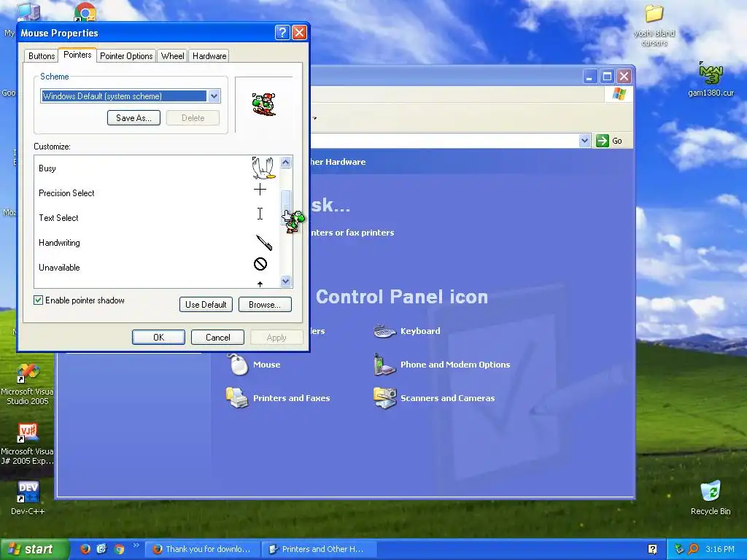Click the Printers and Faxes icon
The height and width of the screenshot is (560, 747).
tap(237, 398)
